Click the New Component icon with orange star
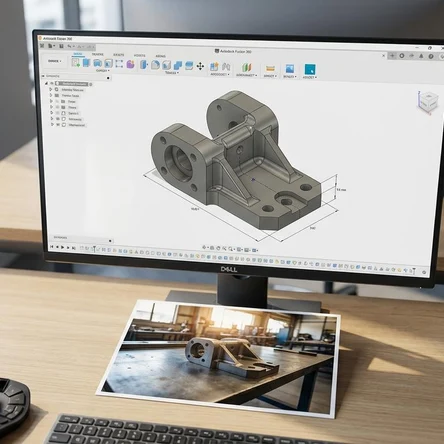 [214, 66]
